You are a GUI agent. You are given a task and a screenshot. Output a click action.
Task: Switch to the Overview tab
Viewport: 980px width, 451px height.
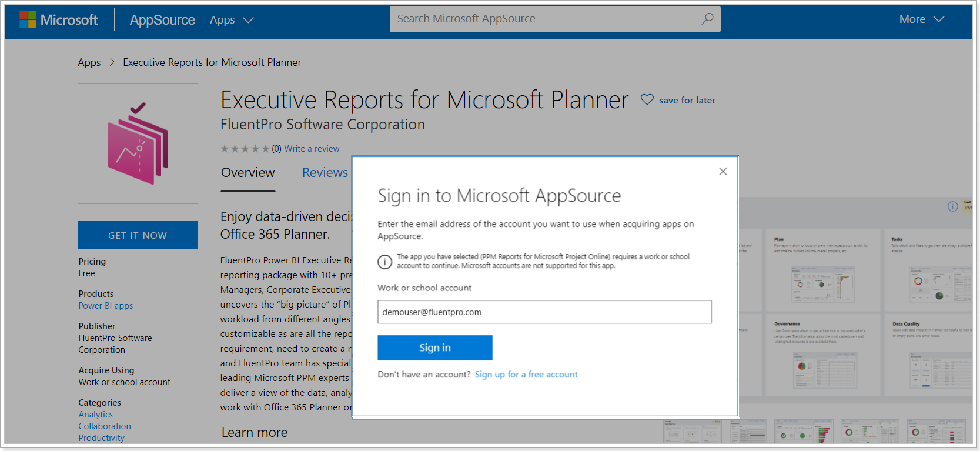(x=247, y=173)
